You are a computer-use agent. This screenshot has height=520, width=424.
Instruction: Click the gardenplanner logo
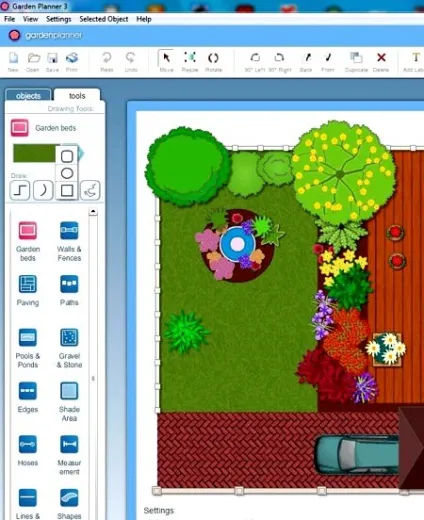46,35
